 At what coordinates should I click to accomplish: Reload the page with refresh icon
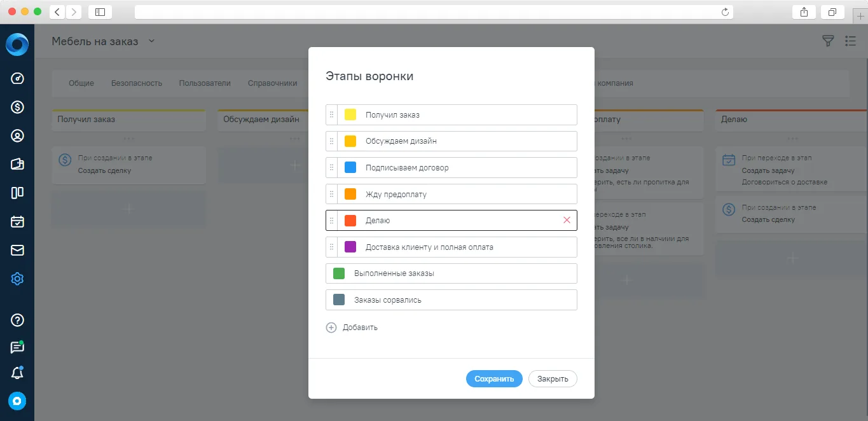[x=725, y=11]
